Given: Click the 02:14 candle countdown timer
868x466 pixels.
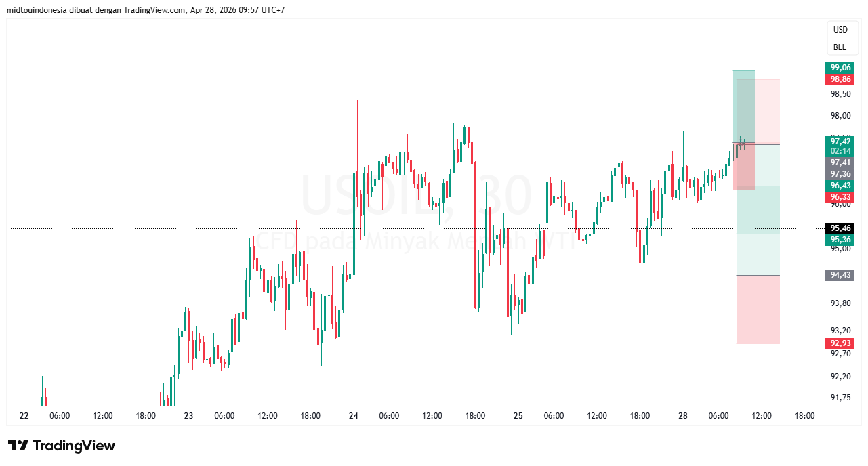Looking at the screenshot, I should pyautogui.click(x=840, y=152).
